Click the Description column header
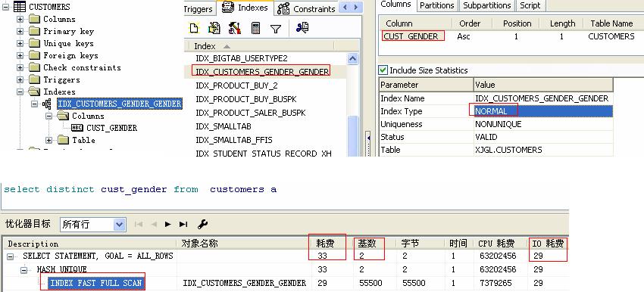This screenshot has width=644, height=292. pos(90,244)
